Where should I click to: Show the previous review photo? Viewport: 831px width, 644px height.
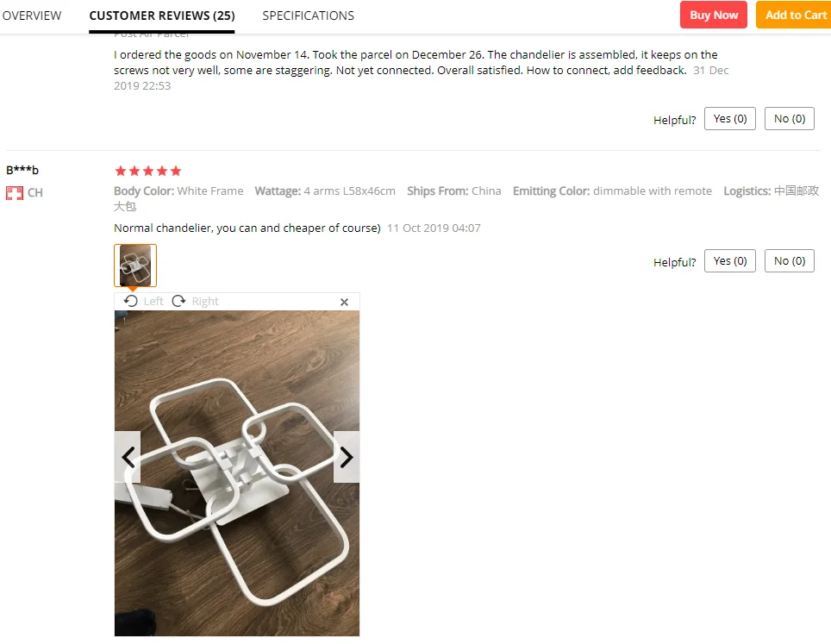click(x=128, y=457)
